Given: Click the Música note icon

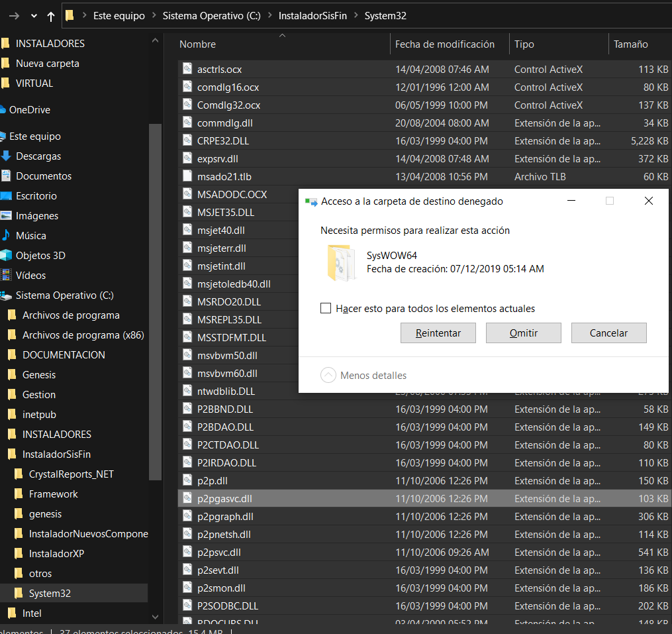Looking at the screenshot, I should click(x=6, y=235).
